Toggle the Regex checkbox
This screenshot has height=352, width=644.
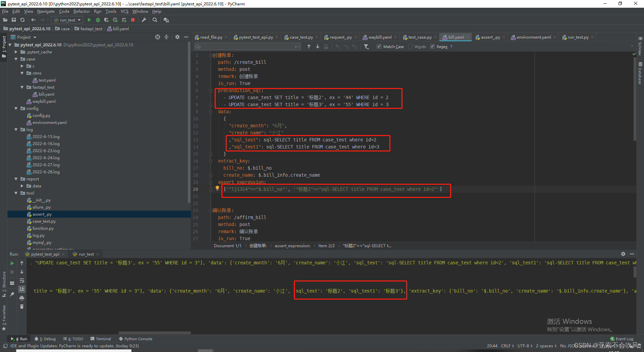[x=432, y=47]
